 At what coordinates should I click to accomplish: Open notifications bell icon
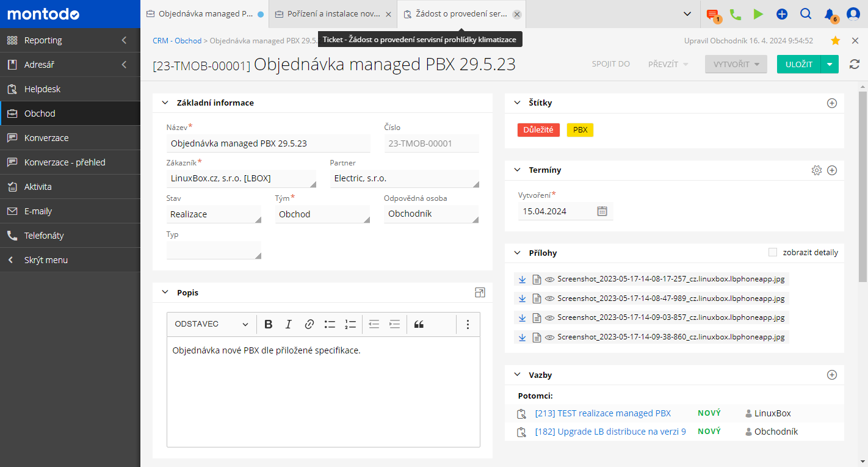pyautogui.click(x=829, y=14)
